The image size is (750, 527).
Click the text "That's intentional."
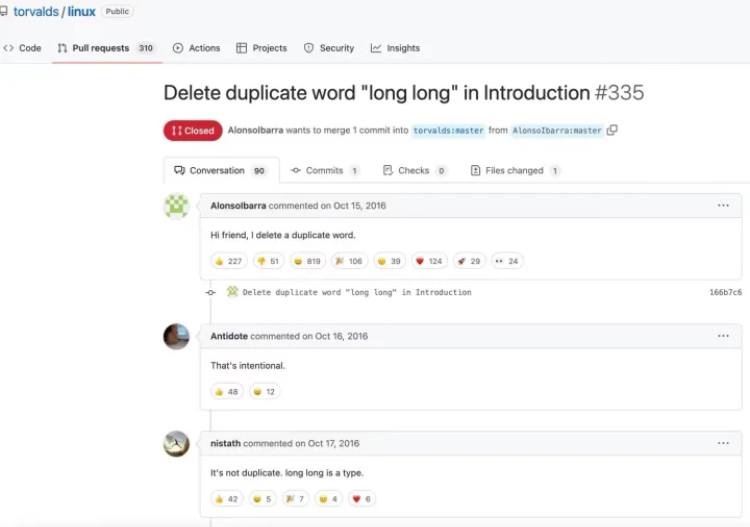(248, 366)
